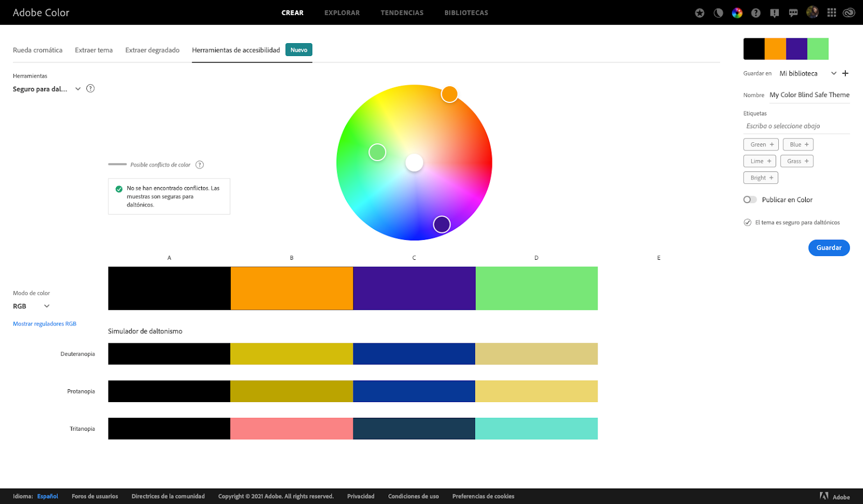Click the starred favorites icon
863x504 pixels.
click(x=699, y=12)
